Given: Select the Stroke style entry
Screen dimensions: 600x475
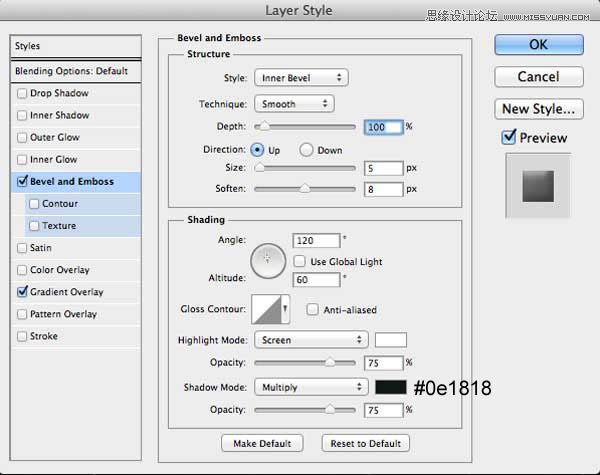Looking at the screenshot, I should [x=44, y=336].
